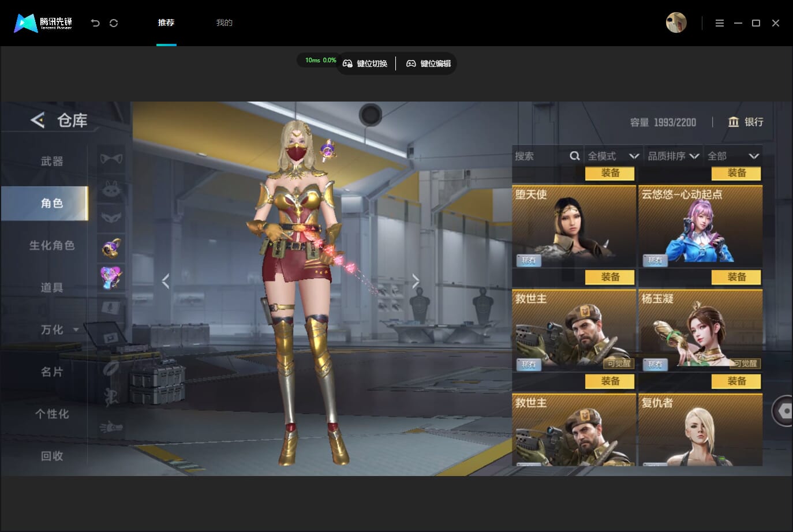Click the gamepad icon beside 键位切换
The height and width of the screenshot is (532, 793).
pos(347,63)
